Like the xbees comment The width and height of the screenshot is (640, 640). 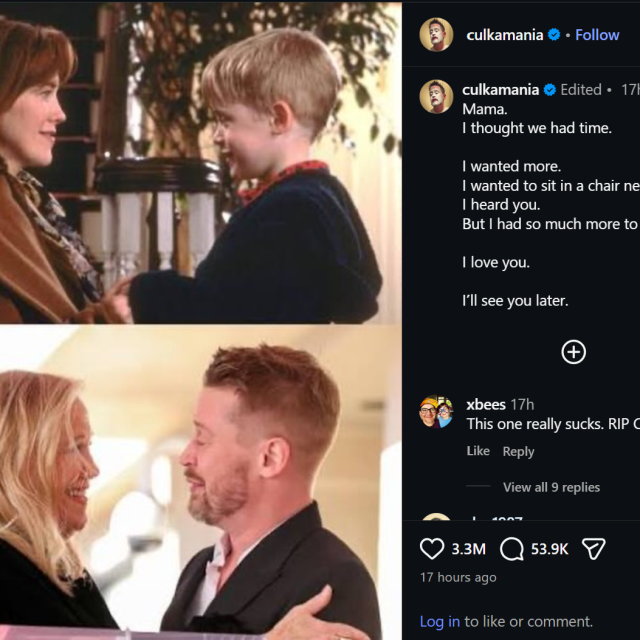(478, 451)
